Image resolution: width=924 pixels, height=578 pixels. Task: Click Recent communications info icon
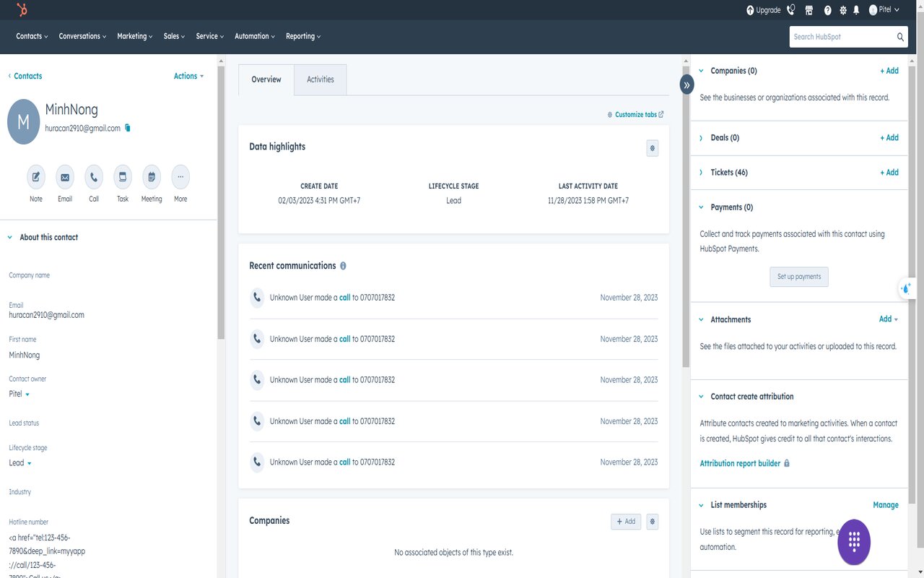pos(343,266)
